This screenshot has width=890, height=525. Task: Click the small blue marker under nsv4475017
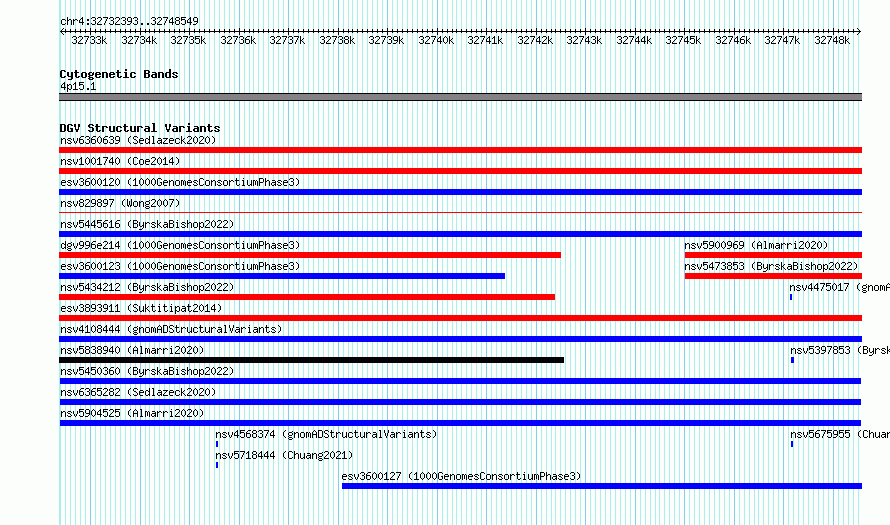791,297
